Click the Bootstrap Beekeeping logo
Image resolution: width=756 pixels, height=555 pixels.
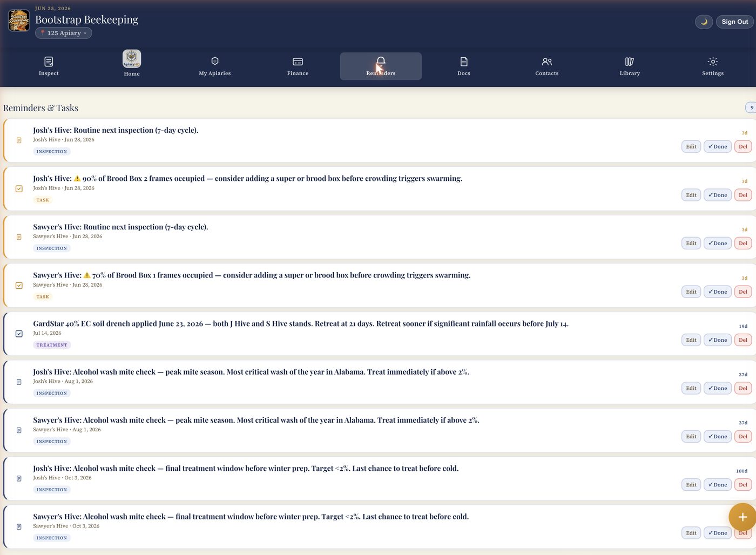pos(19,21)
